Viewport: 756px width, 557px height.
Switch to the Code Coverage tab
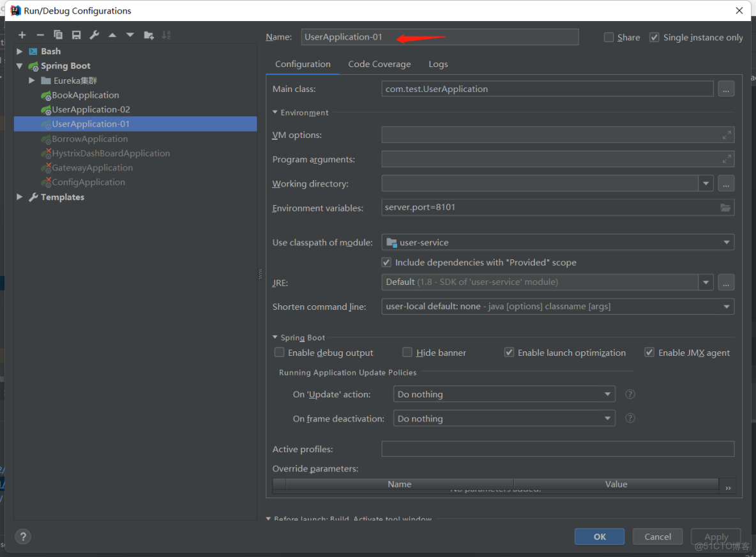(x=379, y=64)
